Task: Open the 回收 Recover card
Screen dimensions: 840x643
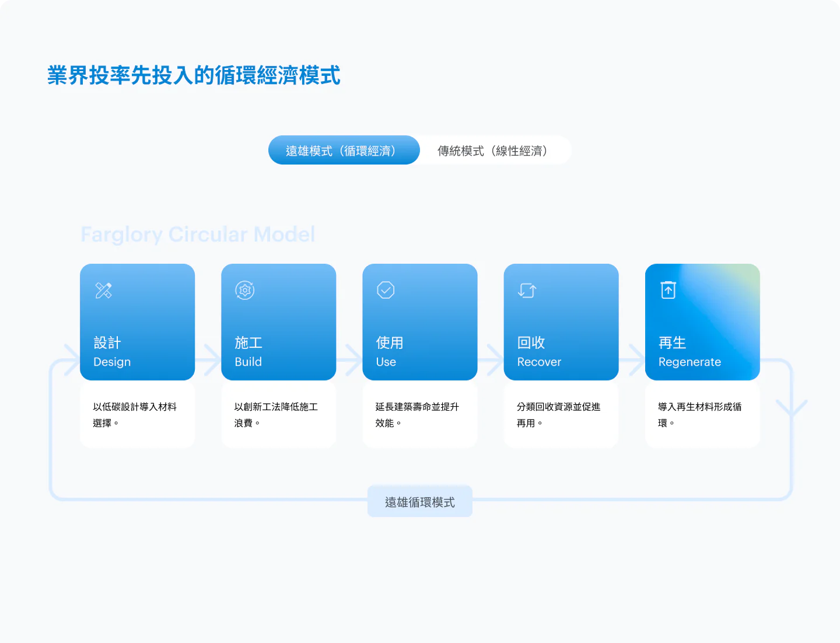Action: coord(561,322)
